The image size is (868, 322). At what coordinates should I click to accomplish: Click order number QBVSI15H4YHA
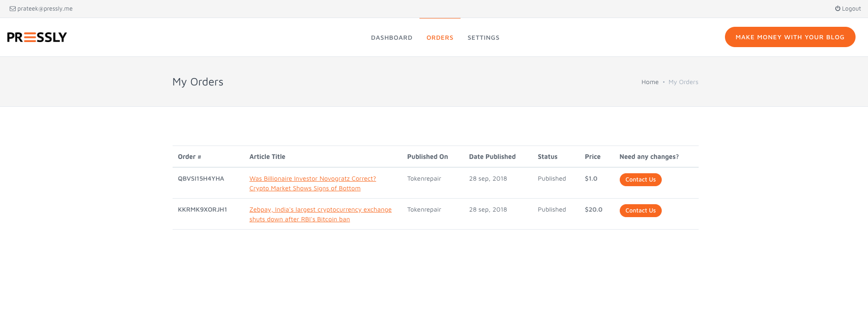click(x=201, y=178)
